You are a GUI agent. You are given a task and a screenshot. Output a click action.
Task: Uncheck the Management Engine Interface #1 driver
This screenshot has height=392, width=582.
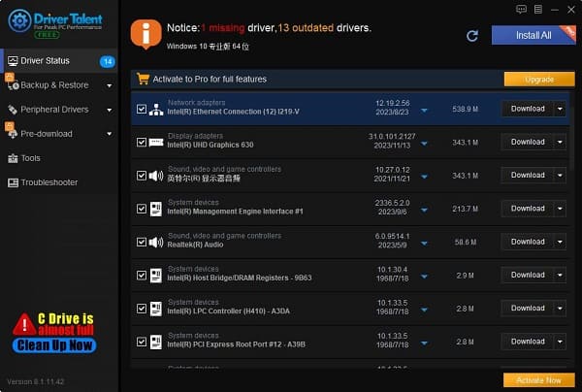coord(142,209)
